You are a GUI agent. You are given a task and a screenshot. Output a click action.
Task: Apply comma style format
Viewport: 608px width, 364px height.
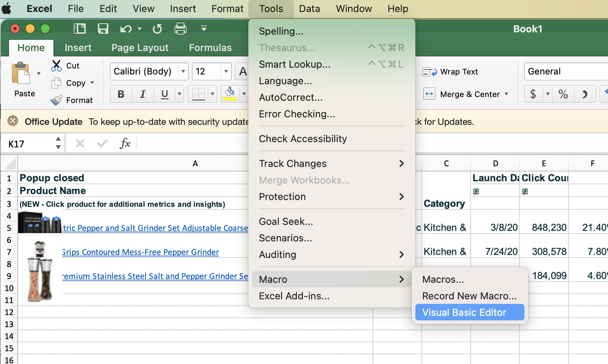(x=585, y=94)
